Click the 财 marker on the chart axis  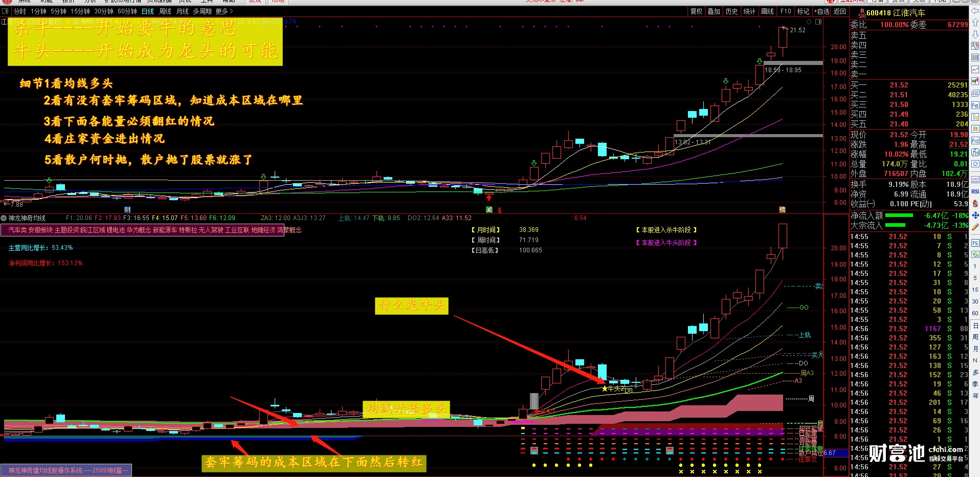tap(127, 210)
